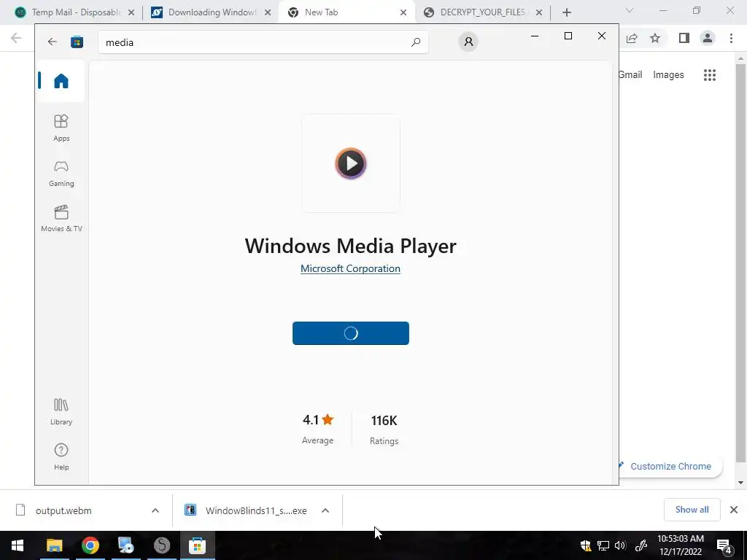Open the gray circular S app in taskbar
The width and height of the screenshot is (747, 560).
pos(162,545)
